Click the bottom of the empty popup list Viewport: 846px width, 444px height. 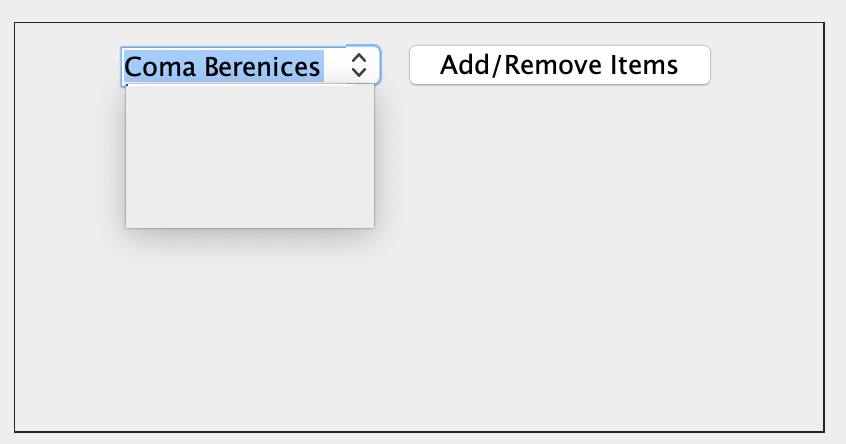[x=249, y=219]
